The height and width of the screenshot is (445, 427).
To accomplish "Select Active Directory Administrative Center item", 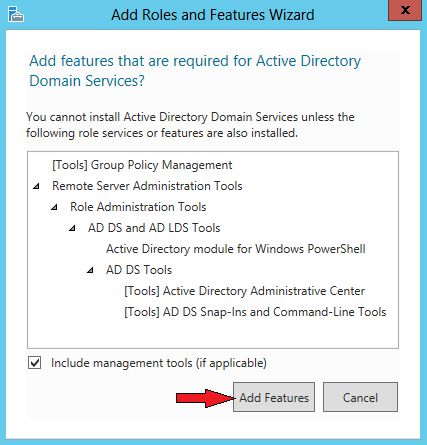I will point(244,291).
